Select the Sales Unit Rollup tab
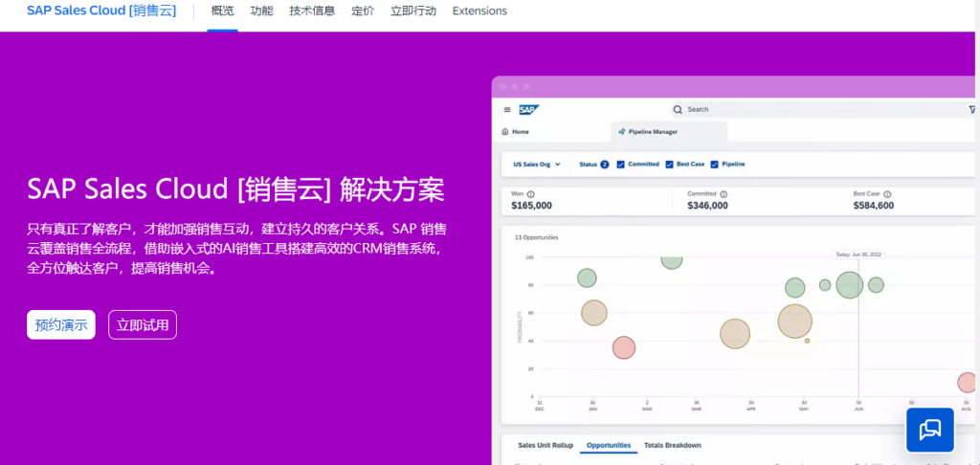 tap(545, 446)
